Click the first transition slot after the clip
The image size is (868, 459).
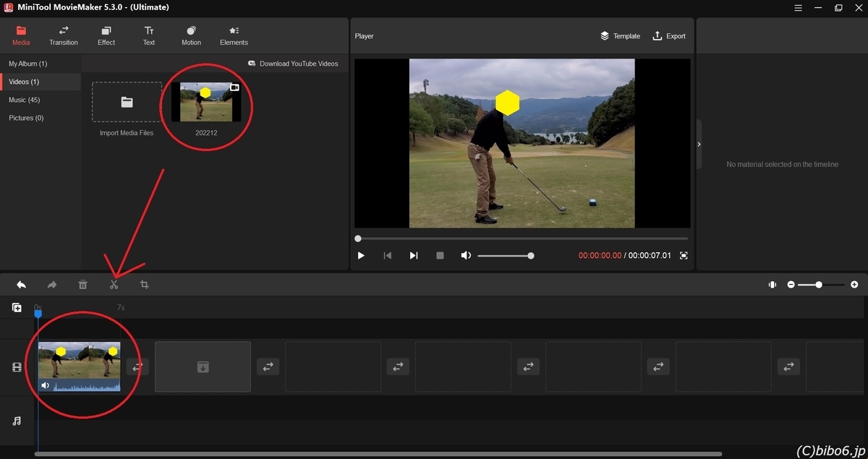tap(137, 367)
